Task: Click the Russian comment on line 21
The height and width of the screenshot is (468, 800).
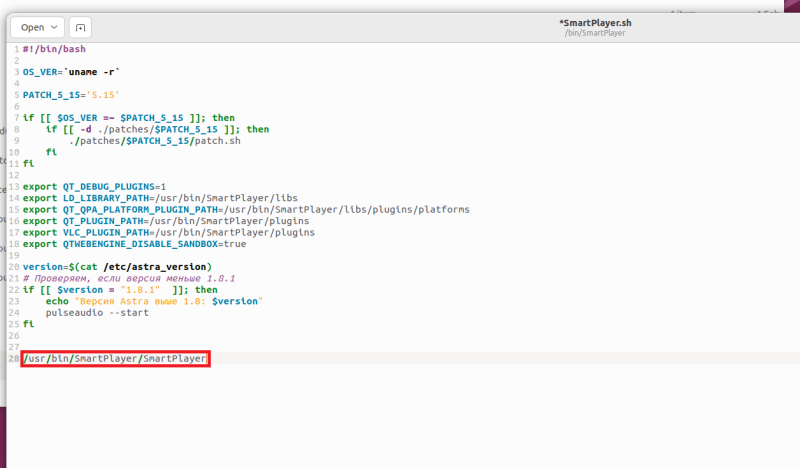Action: 128,278
